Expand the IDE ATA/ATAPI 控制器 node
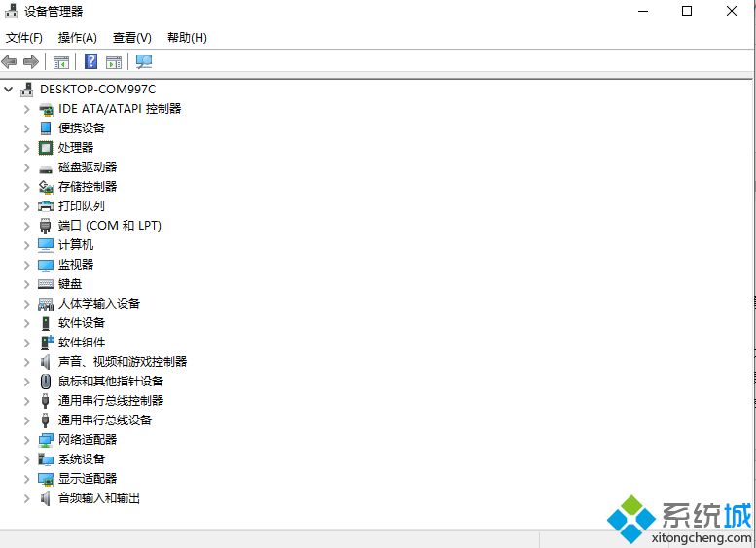The width and height of the screenshot is (756, 548). (x=27, y=109)
